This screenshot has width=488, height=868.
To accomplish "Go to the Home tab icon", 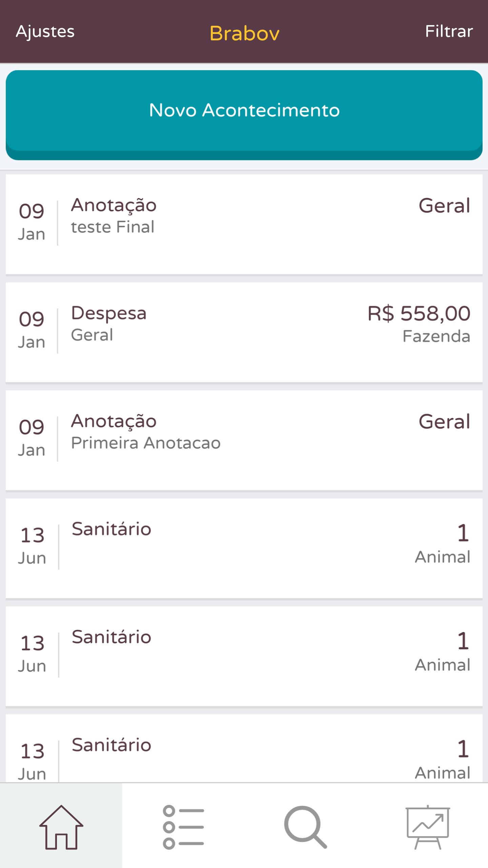I will click(x=61, y=827).
